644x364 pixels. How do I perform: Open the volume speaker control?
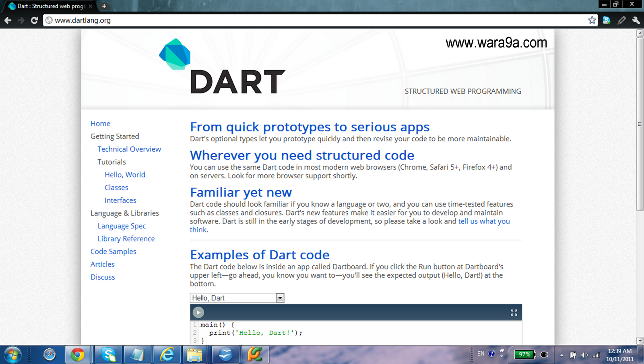(x=584, y=355)
